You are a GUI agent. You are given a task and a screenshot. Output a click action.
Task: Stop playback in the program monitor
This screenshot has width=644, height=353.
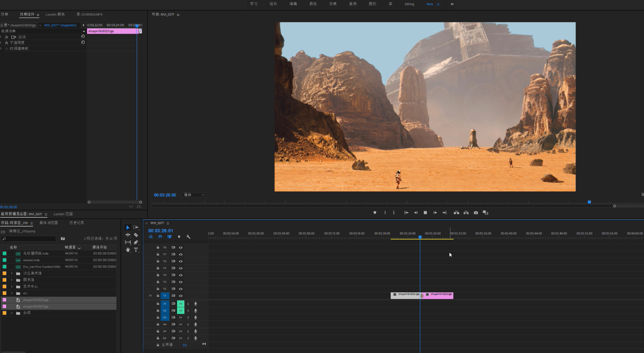coord(425,213)
